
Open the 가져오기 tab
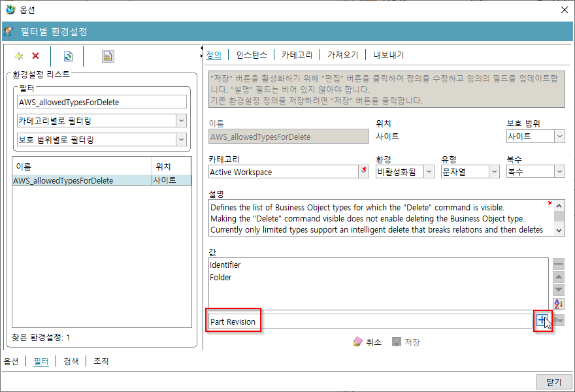[x=342, y=55]
